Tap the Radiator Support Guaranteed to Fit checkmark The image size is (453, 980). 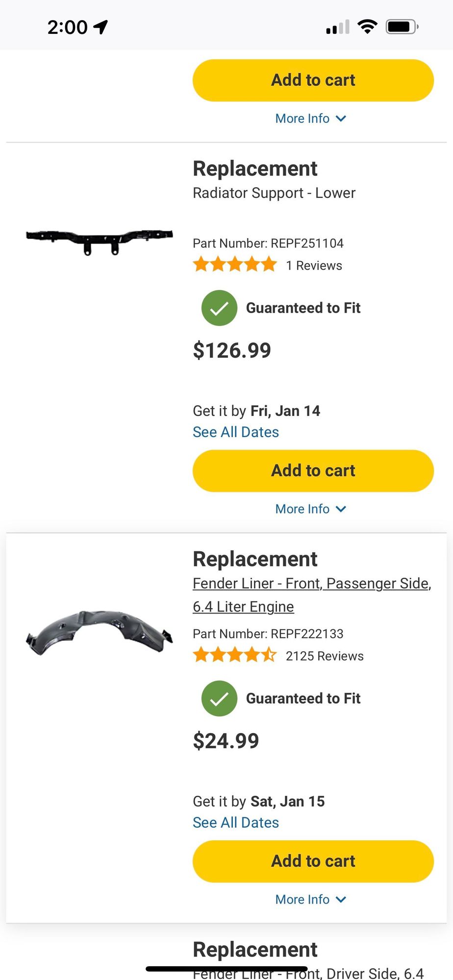coord(219,308)
